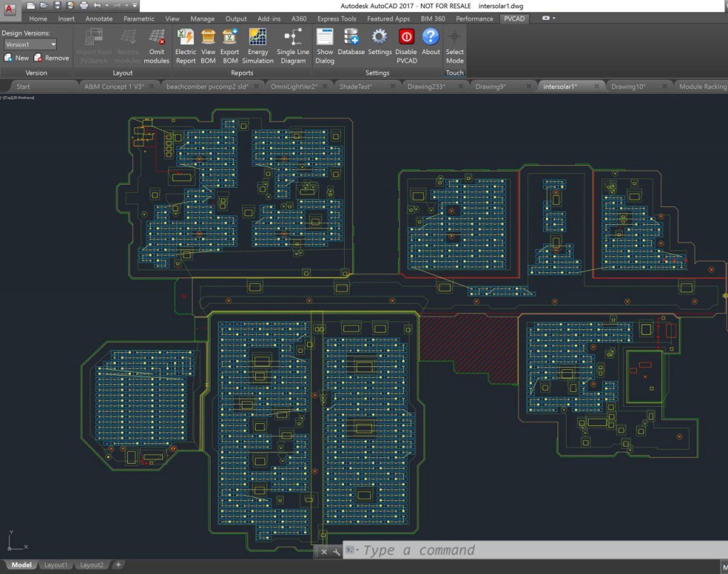Screen dimensions: 728x574
Task: Open the Design Versions dropdown
Action: pos(53,45)
